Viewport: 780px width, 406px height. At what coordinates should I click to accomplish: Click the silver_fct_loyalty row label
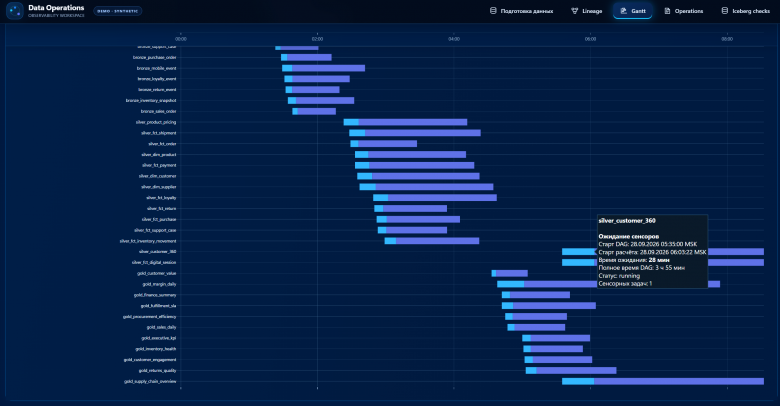[161, 198]
